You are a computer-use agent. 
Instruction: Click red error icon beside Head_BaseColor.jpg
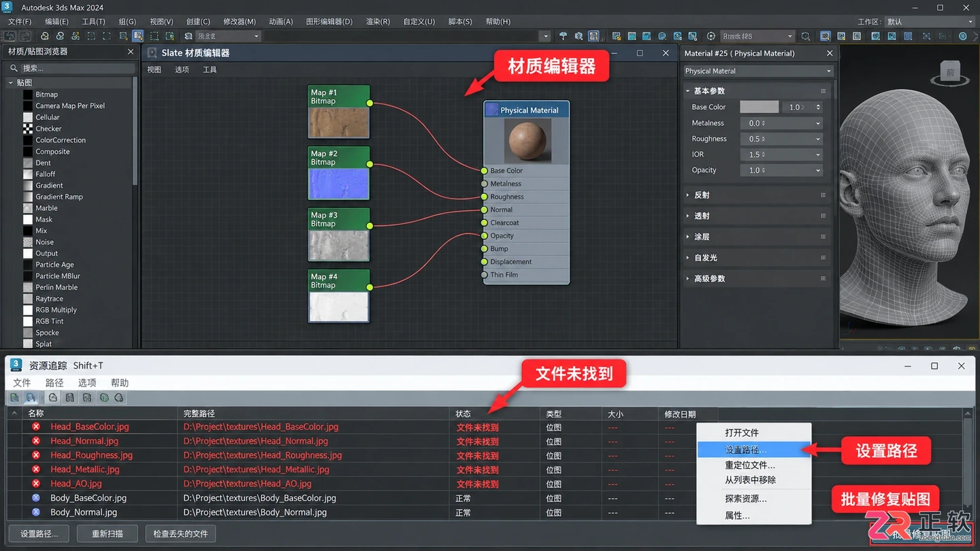[36, 427]
